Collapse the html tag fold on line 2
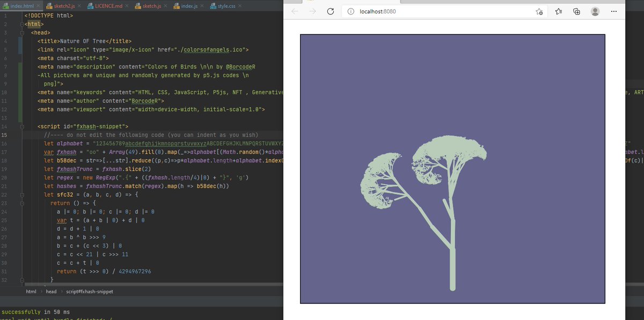 [x=22, y=24]
